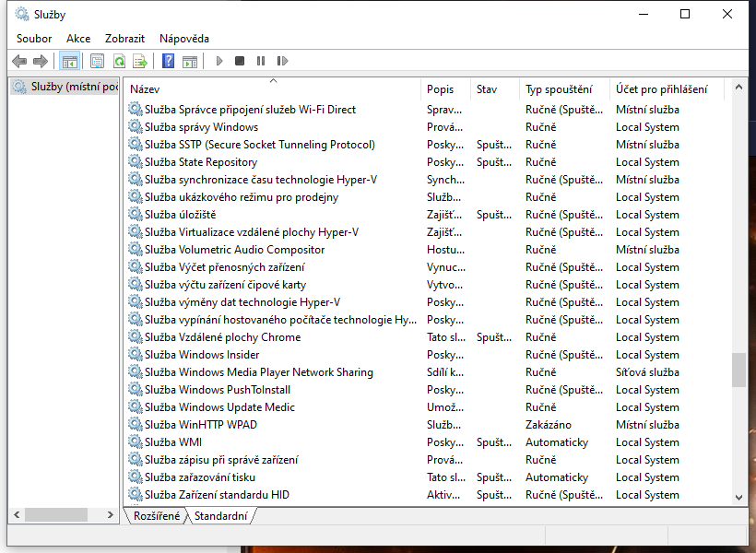Select the Služba WMI row
The image size is (756, 553).
(424, 442)
